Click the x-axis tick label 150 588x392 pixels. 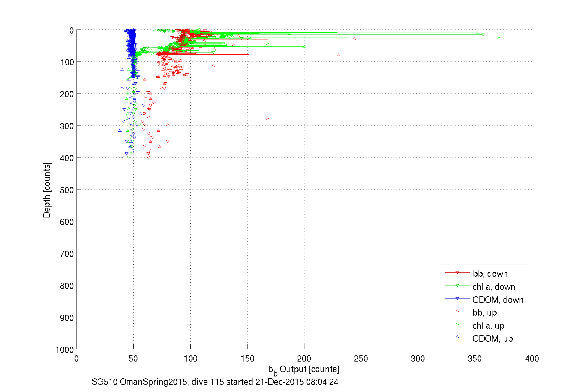[247, 359]
